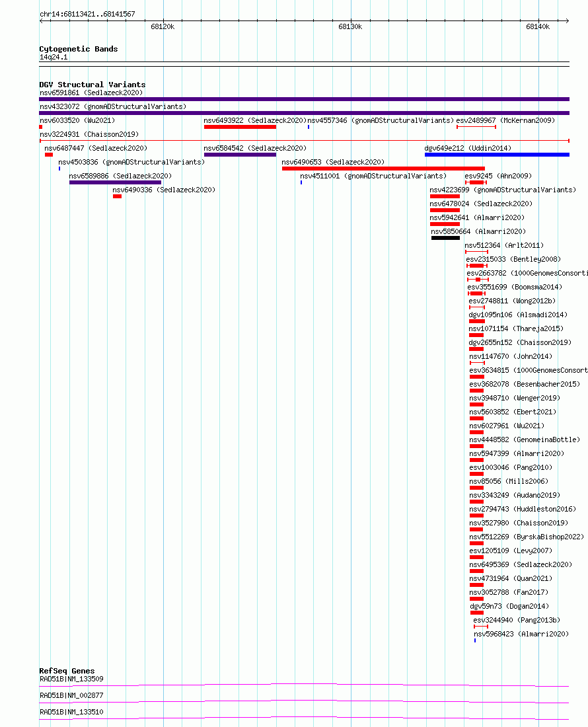Open nsv3948710 (Wenger2019) label

tap(515, 399)
